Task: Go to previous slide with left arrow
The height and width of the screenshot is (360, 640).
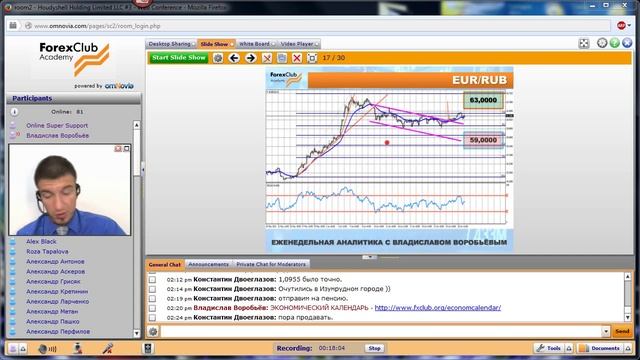Action: pyautogui.click(x=234, y=58)
